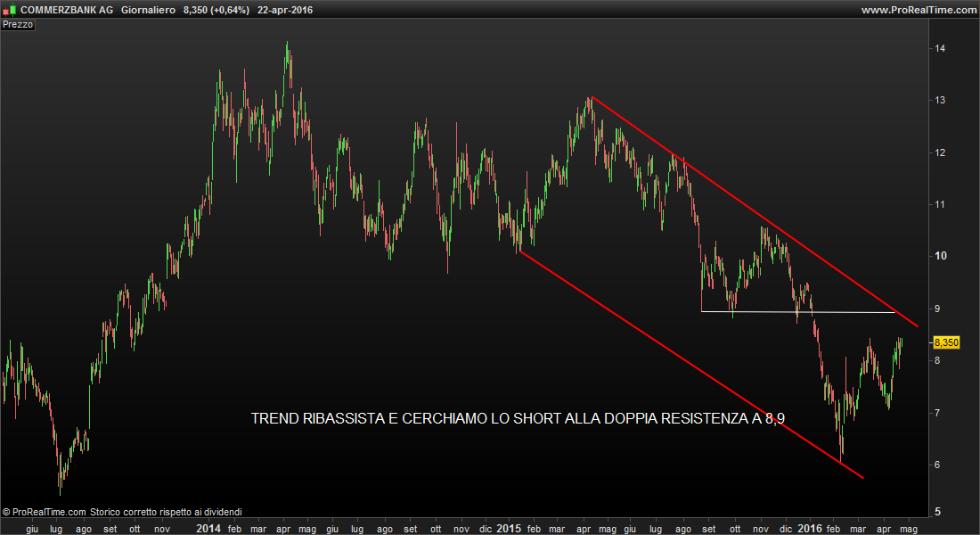The image size is (980, 535).
Task: Open the www.ProRealTime.com link
Action: point(919,10)
